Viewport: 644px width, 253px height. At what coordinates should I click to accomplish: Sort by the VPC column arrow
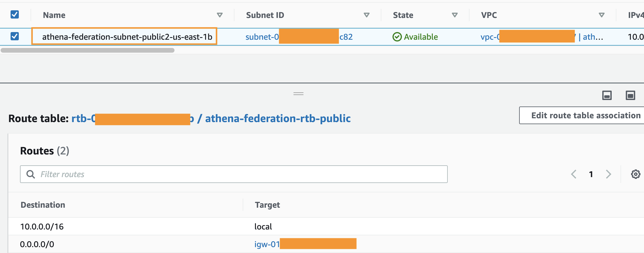[601, 15]
